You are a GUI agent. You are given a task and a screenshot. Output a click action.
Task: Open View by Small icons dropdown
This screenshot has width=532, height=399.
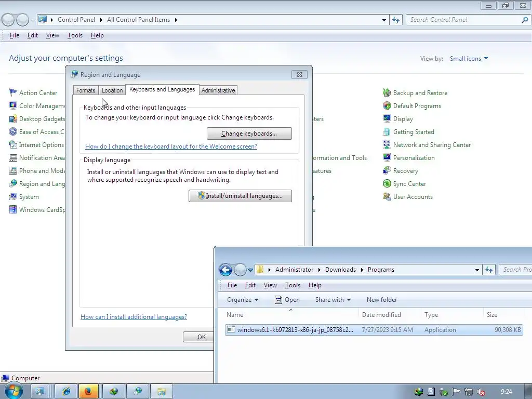click(469, 58)
